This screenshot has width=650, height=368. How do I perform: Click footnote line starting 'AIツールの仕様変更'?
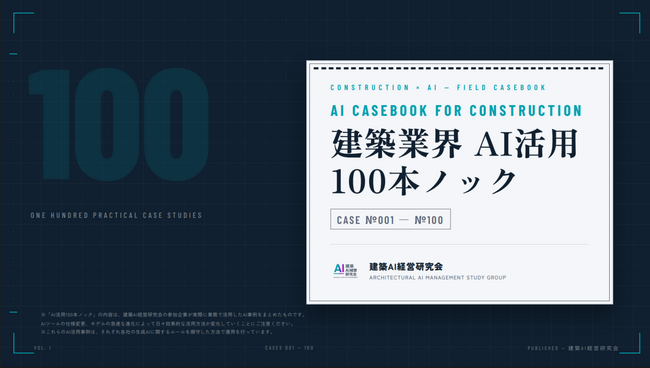point(168,324)
